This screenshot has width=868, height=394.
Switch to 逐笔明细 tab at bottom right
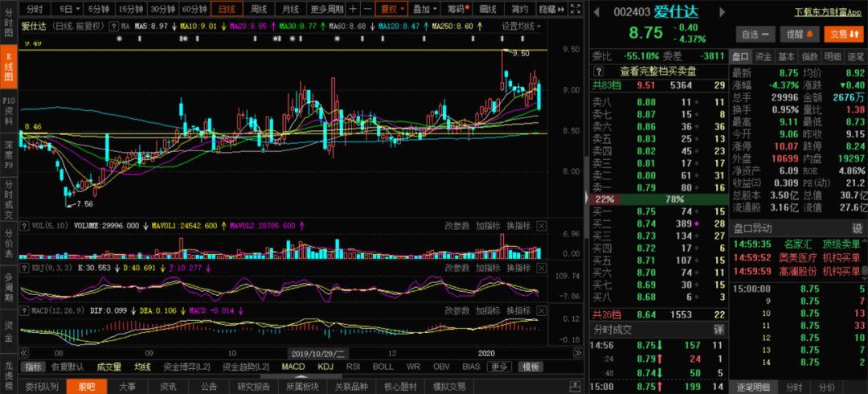(x=753, y=386)
